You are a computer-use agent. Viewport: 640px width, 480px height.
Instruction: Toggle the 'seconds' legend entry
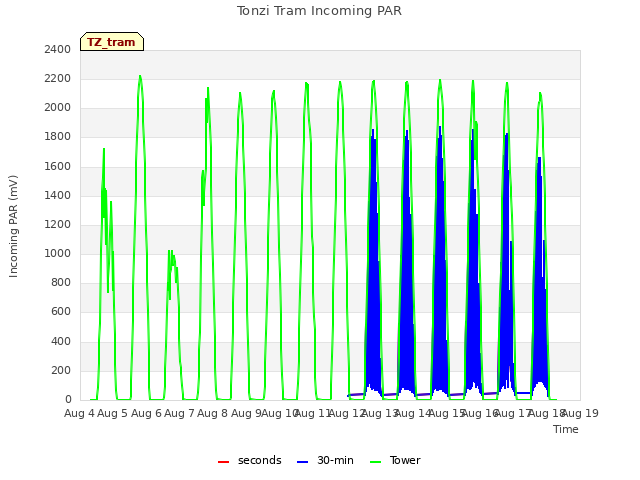click(x=249, y=460)
